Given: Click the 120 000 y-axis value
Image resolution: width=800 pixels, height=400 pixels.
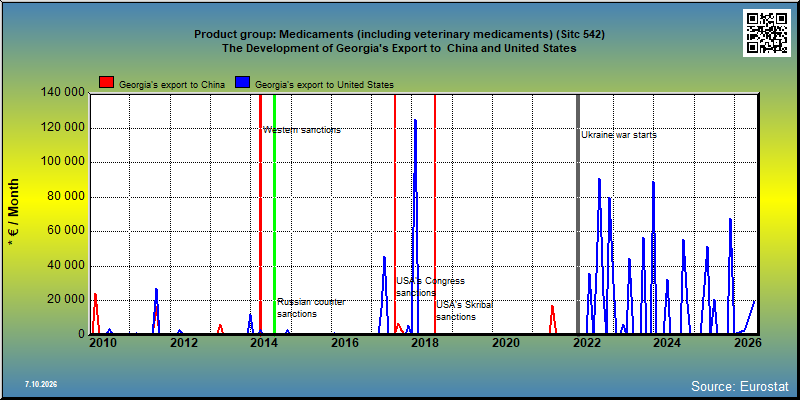Looking at the screenshot, I should pos(62,128).
